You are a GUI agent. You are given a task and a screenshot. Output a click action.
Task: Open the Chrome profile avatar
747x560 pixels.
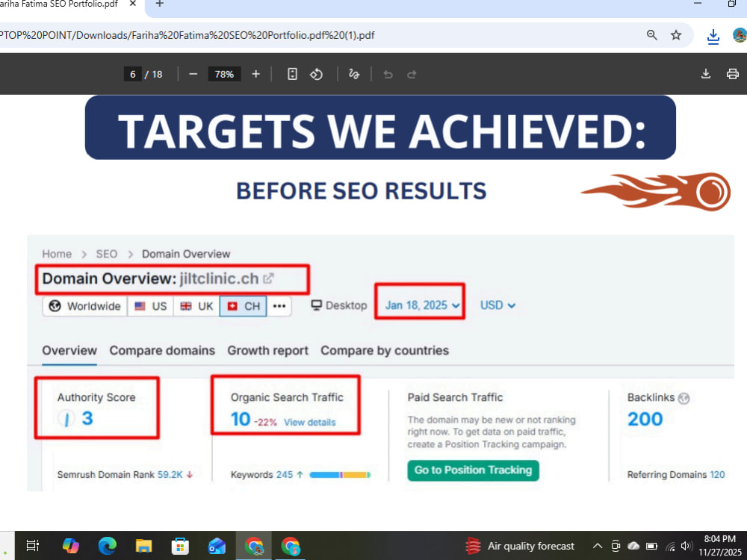[740, 35]
